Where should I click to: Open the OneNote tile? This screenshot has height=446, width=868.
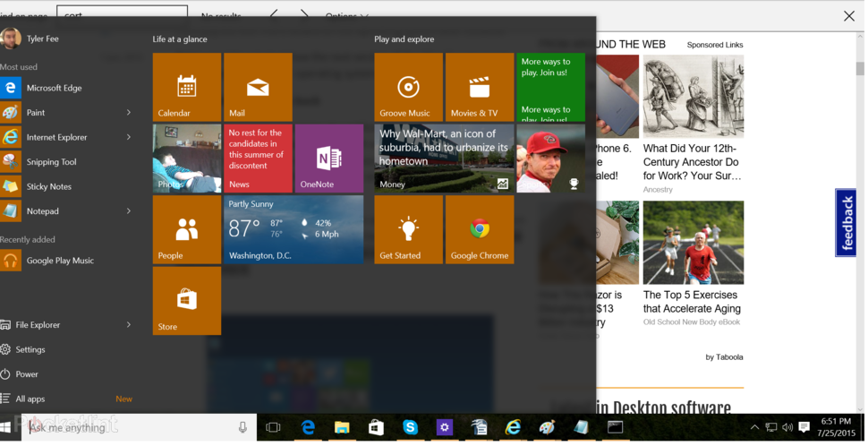tap(328, 159)
